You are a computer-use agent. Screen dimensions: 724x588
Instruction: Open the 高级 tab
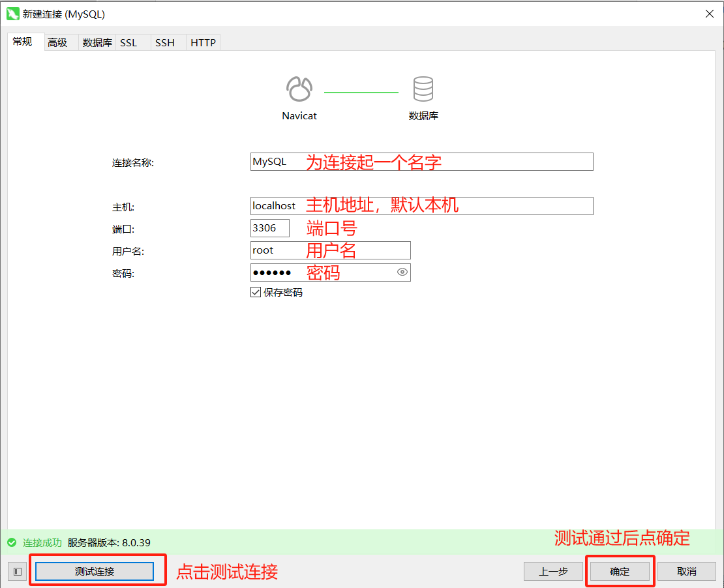coord(61,42)
